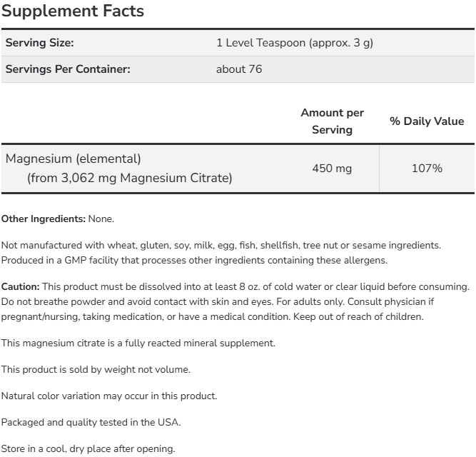The height and width of the screenshot is (457, 476).
Task: Click the Supplement Facts heading
Action: pos(73,11)
